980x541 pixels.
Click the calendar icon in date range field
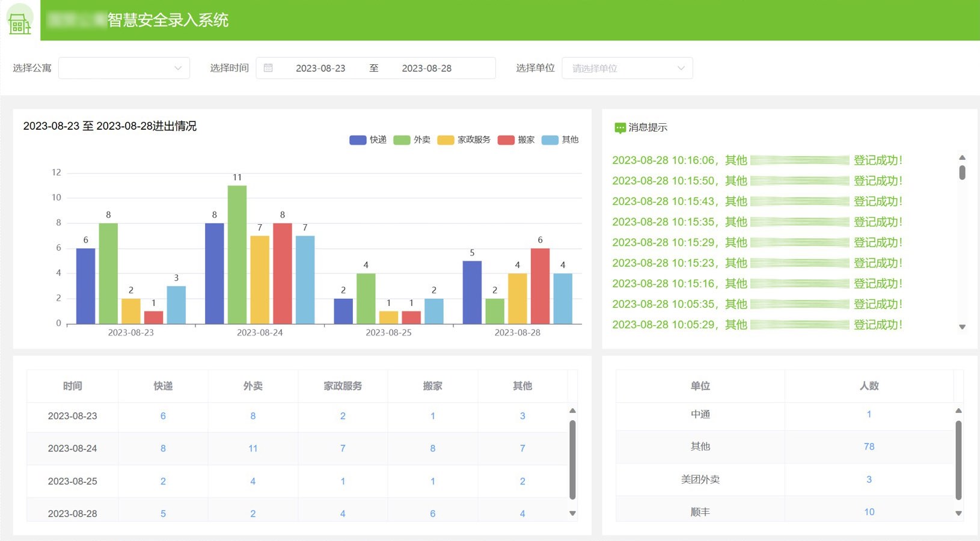[268, 68]
